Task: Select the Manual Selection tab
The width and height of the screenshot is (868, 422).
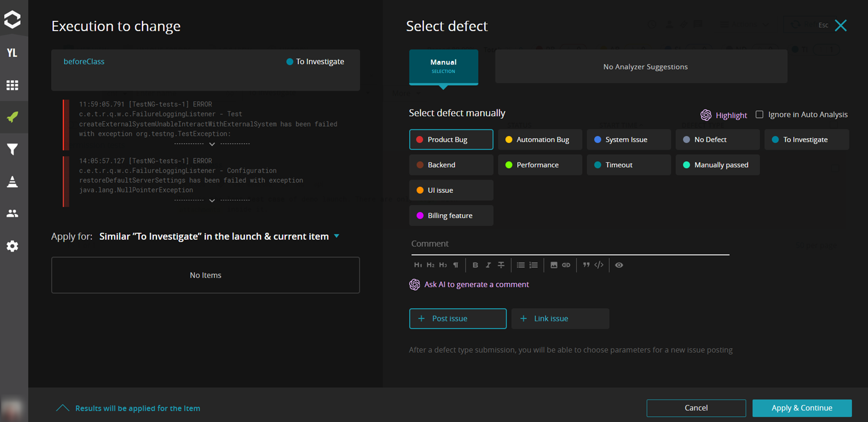Action: pos(443,66)
